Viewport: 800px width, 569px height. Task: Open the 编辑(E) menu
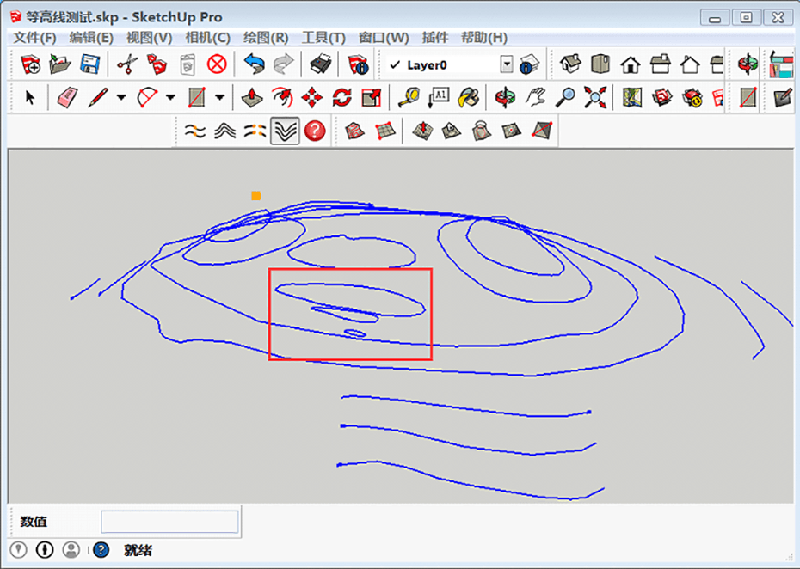point(91,38)
